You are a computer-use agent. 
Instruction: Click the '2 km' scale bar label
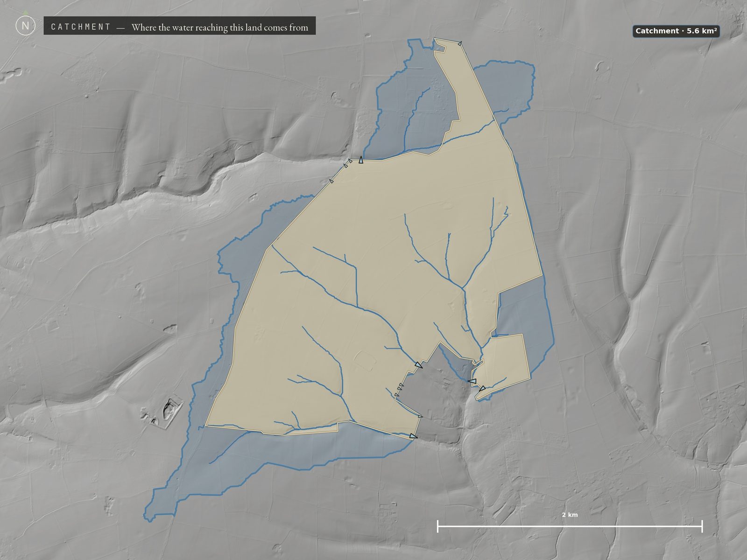click(570, 515)
